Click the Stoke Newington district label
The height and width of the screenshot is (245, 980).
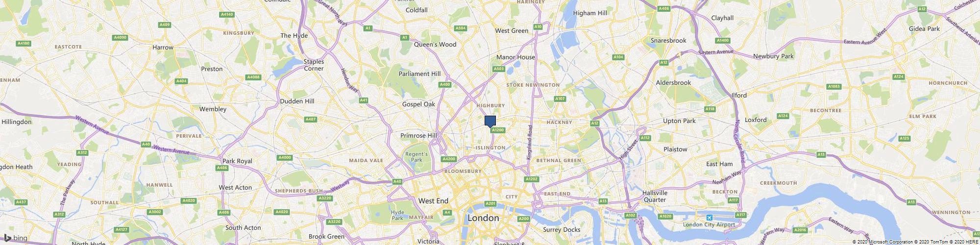click(533, 85)
